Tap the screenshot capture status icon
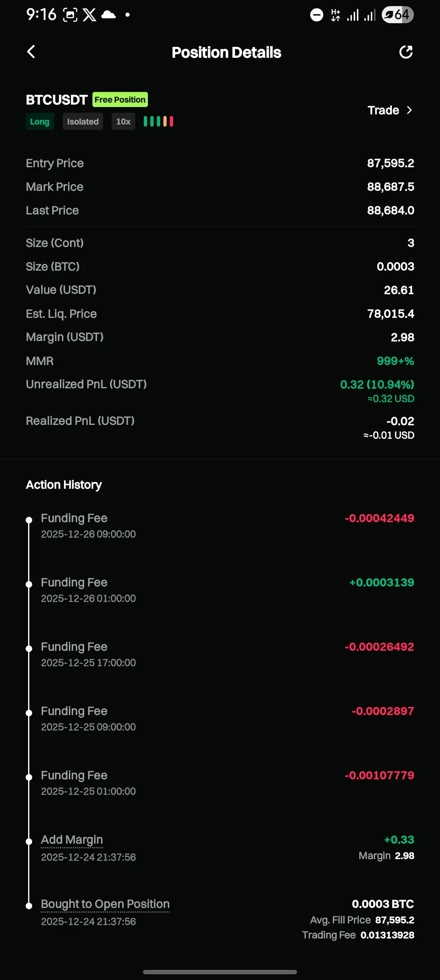The width and height of the screenshot is (440, 980). point(70,15)
